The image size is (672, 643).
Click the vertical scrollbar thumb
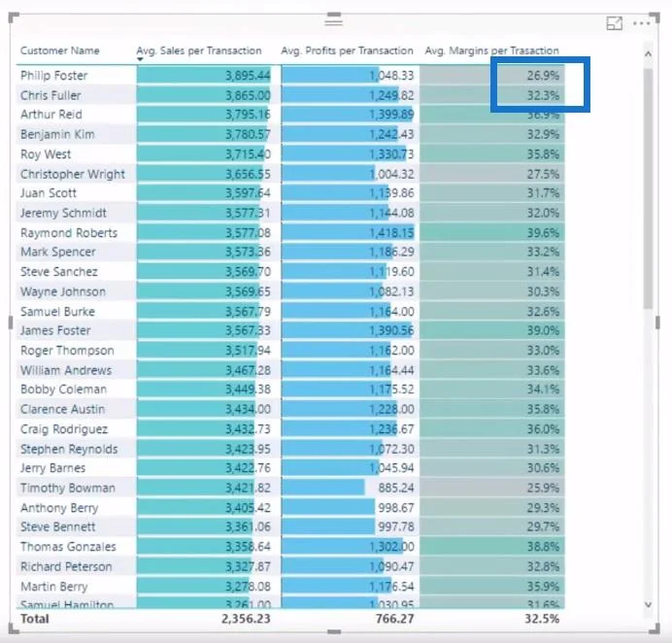tap(648, 188)
